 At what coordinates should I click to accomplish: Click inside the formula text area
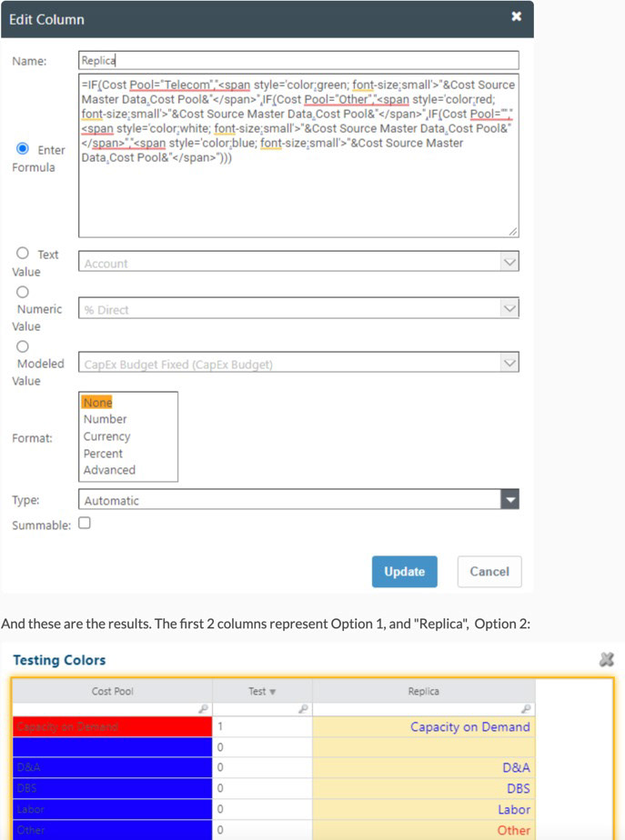298,155
